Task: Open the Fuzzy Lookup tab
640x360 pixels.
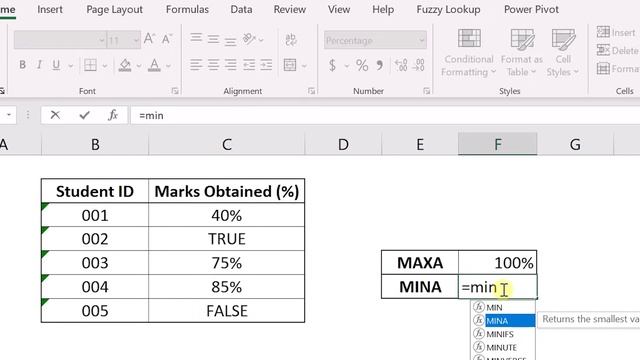Action: tap(448, 9)
